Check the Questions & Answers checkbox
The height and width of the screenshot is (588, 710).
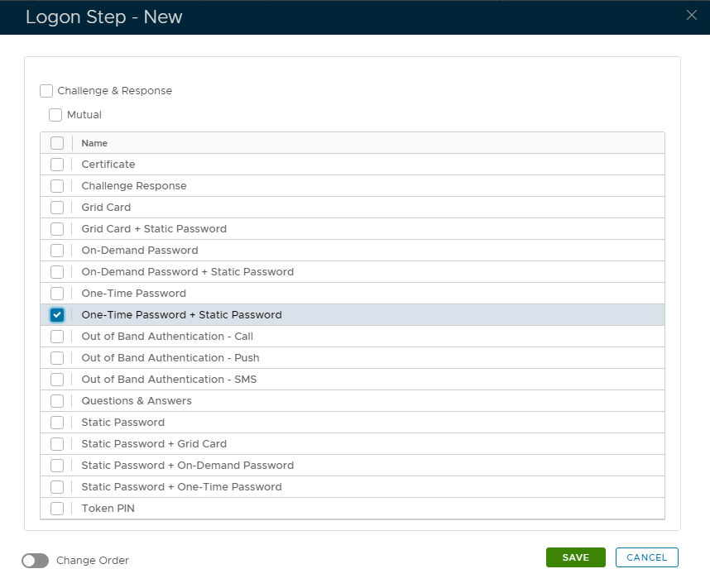pyautogui.click(x=57, y=401)
